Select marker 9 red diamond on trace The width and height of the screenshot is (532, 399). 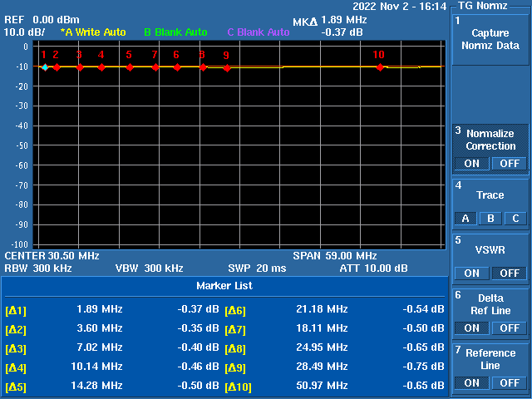(226, 68)
